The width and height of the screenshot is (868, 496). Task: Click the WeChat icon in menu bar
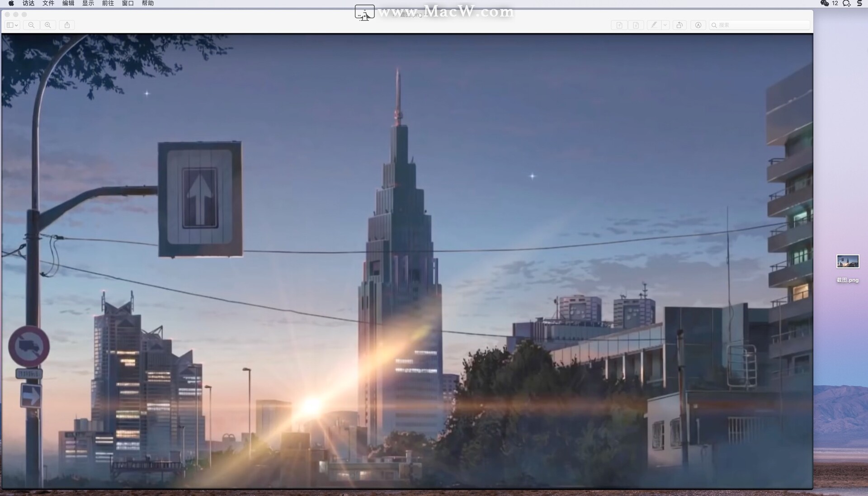pyautogui.click(x=824, y=3)
